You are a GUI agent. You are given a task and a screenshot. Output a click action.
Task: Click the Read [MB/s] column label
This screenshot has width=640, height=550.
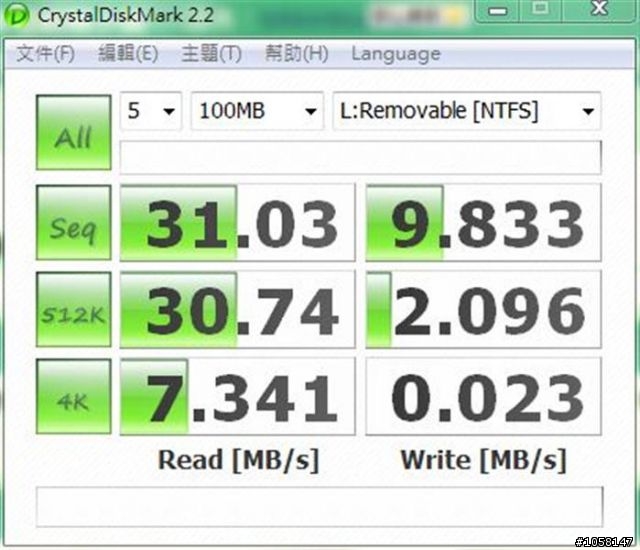coord(238,461)
